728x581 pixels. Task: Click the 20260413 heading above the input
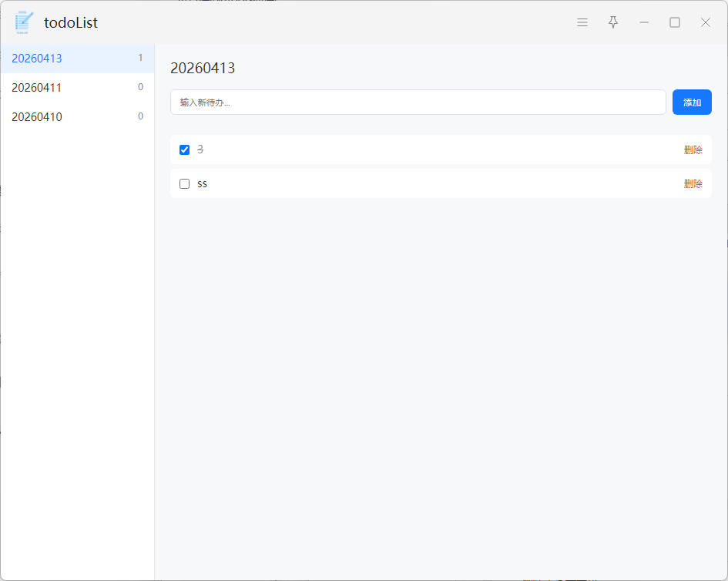203,69
